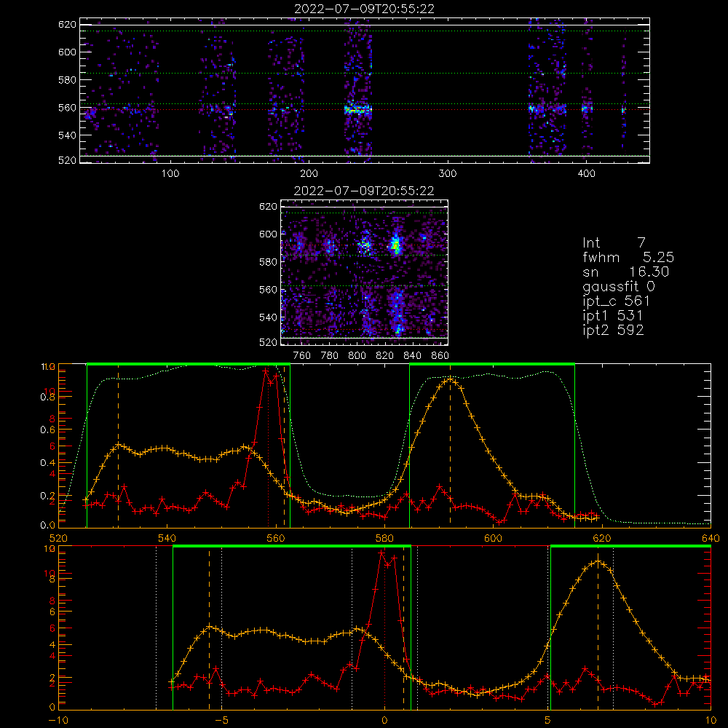
Task: Click the white '0.8' y-axis label
Action: coord(48,397)
